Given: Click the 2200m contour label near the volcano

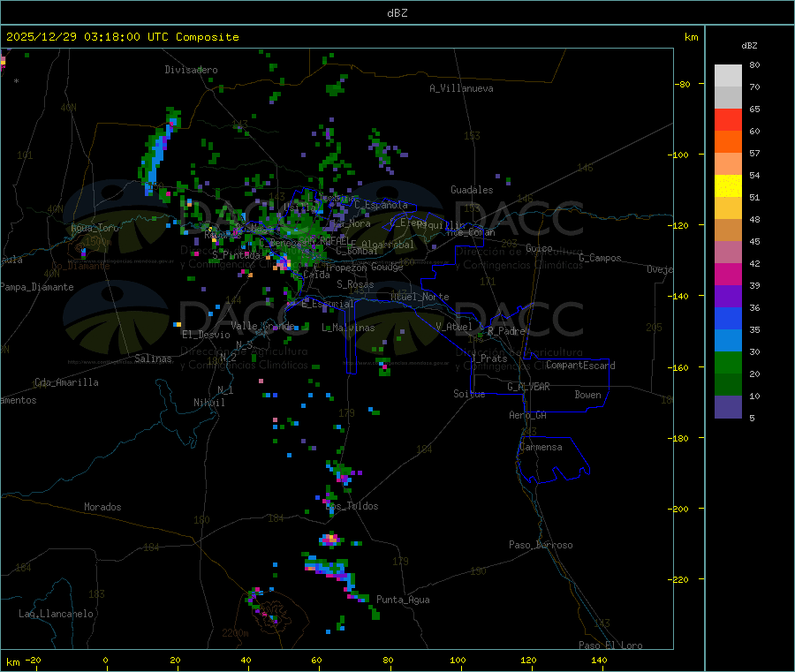Looking at the screenshot, I should [235, 633].
